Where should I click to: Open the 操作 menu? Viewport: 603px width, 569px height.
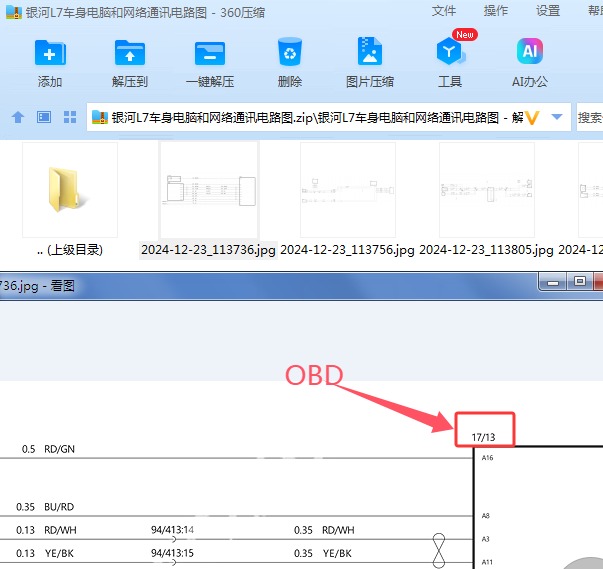tap(496, 11)
